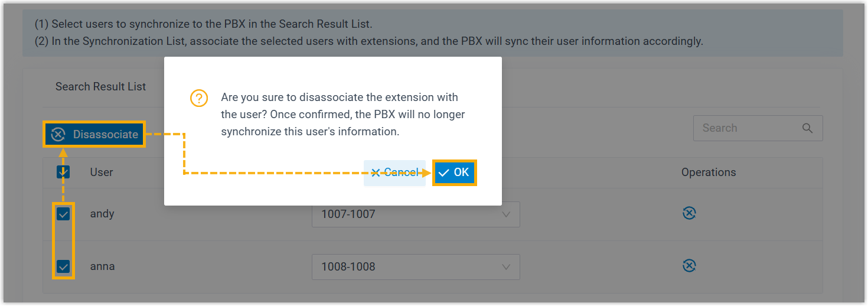
Task: Click the blue instructions banner at top
Action: click(432, 33)
